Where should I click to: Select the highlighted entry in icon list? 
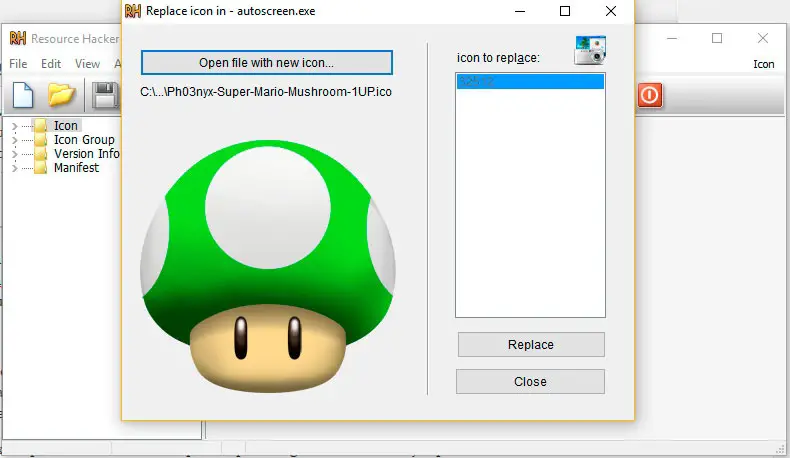[530, 81]
